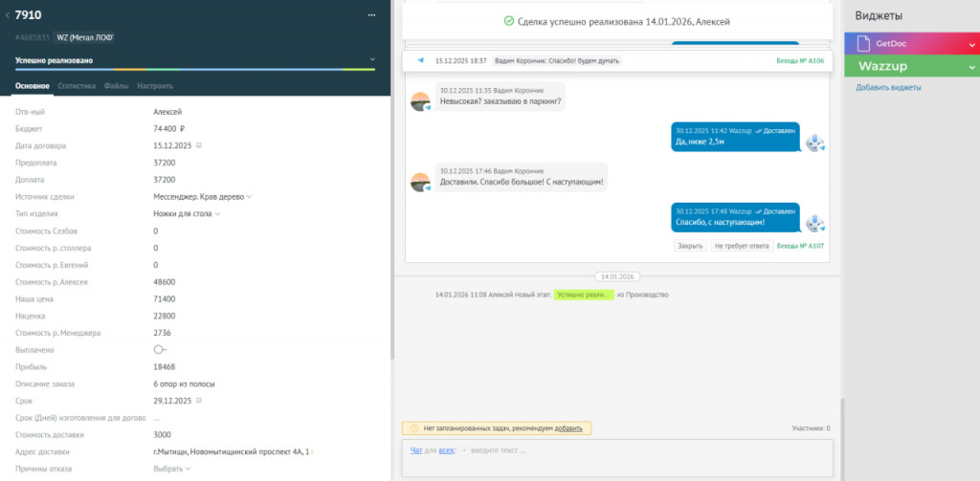The width and height of the screenshot is (980, 481).
Task: Edit Предоплата value 37200
Action: [165, 163]
